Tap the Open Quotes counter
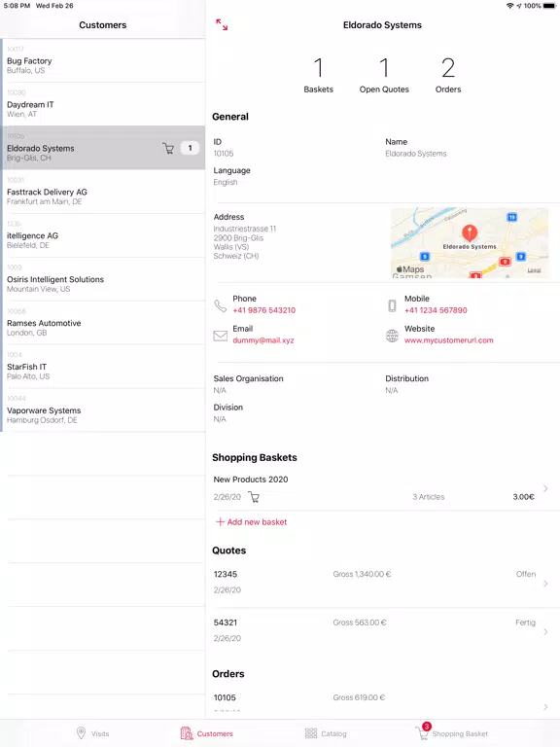This screenshot has width=560, height=747. 384,74
